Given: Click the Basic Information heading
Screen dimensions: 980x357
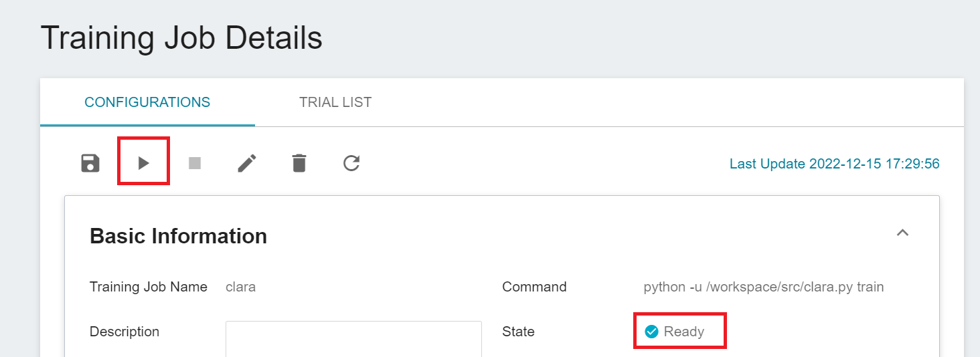Looking at the screenshot, I should (178, 236).
